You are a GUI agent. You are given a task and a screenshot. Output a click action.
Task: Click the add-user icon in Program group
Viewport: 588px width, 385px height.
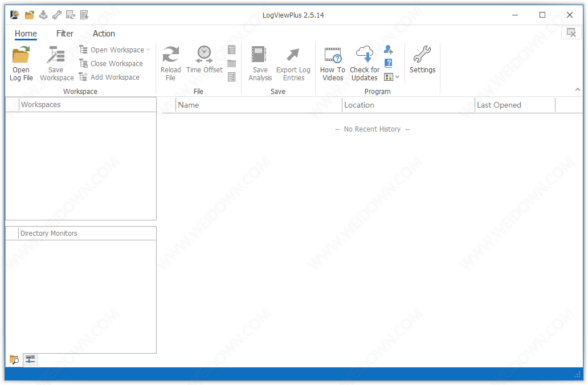[x=389, y=50]
